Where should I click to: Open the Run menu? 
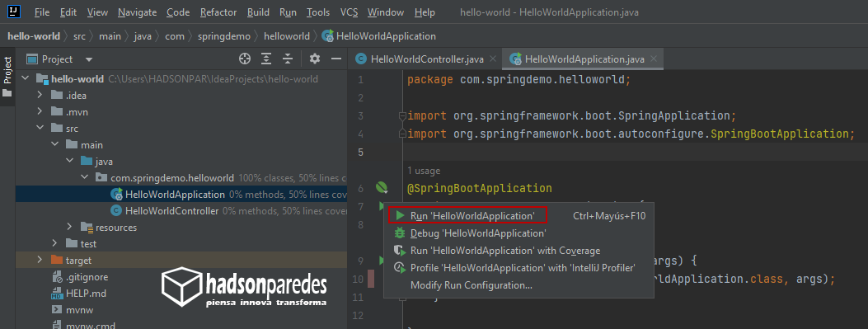288,12
